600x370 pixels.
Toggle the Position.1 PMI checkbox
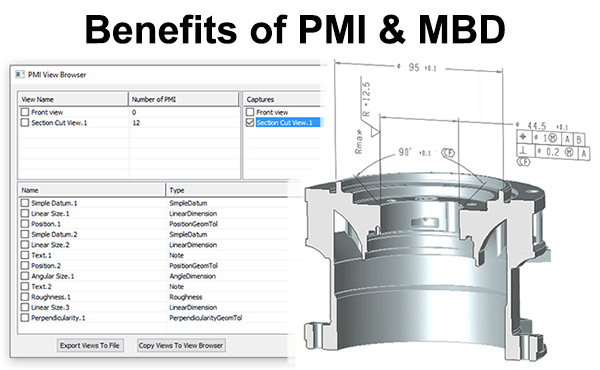pyautogui.click(x=25, y=223)
